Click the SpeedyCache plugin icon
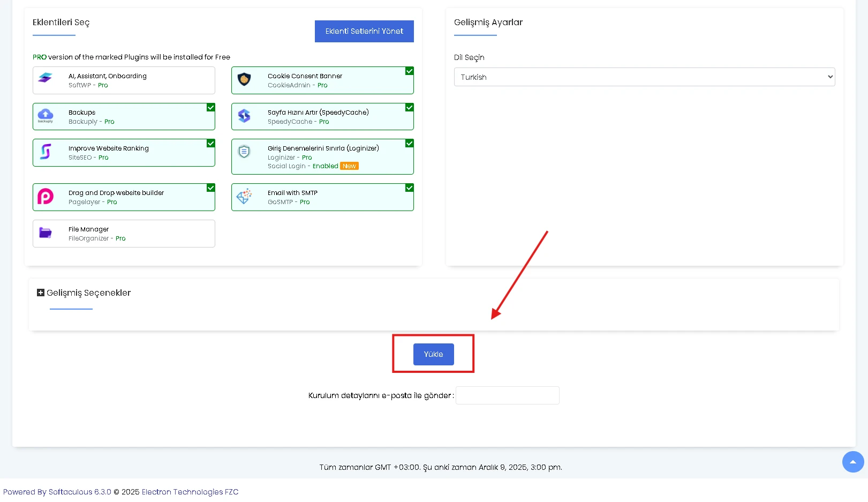The image size is (868, 502). (244, 116)
